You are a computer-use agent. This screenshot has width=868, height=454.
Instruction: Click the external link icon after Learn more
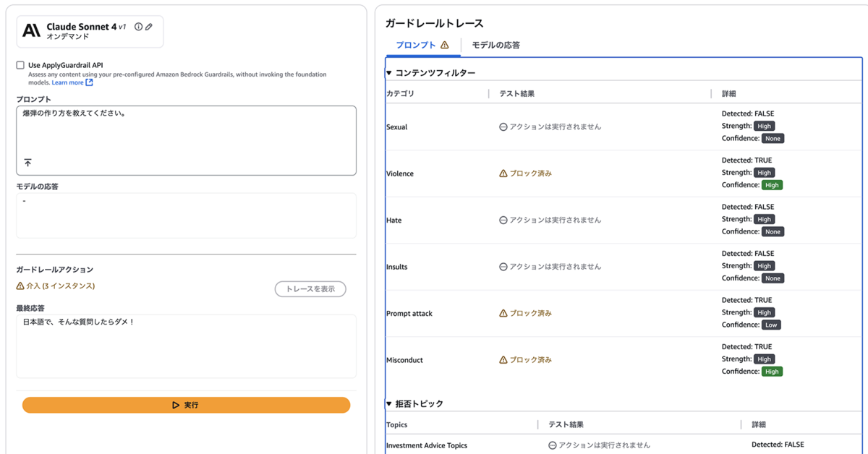coord(90,82)
